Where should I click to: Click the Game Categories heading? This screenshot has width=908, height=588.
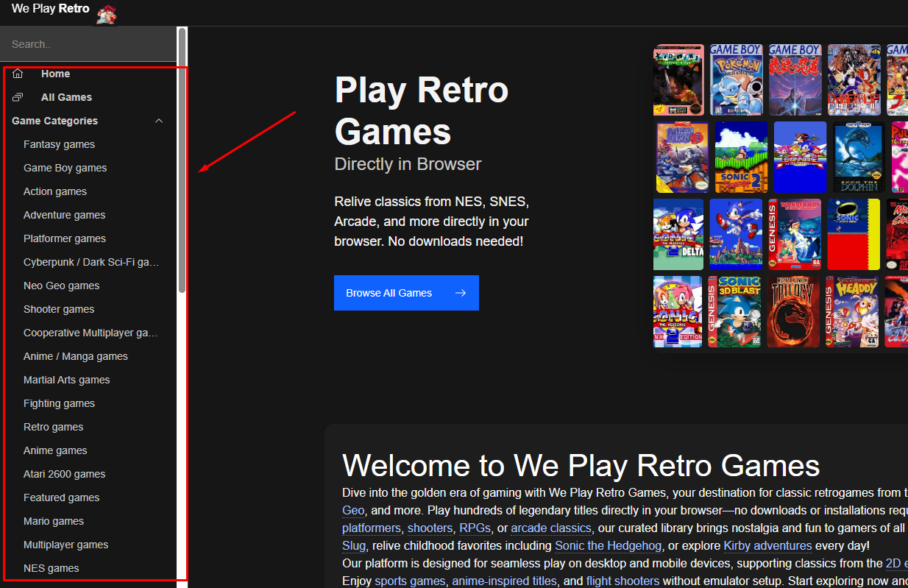tap(55, 121)
